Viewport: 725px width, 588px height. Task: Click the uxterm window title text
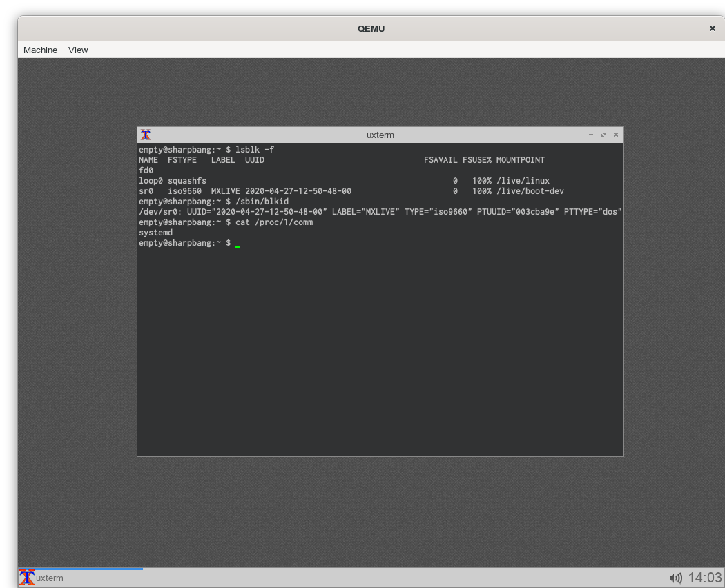click(380, 135)
